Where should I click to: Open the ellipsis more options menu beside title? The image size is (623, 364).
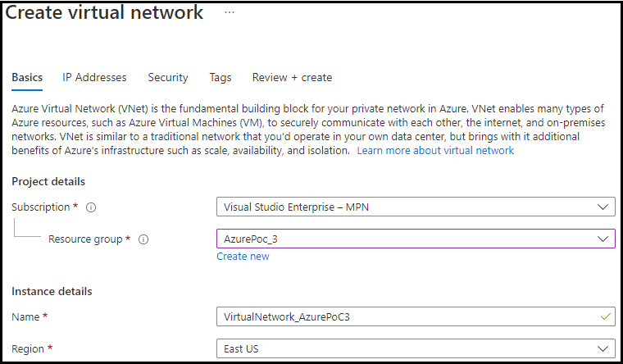point(229,12)
